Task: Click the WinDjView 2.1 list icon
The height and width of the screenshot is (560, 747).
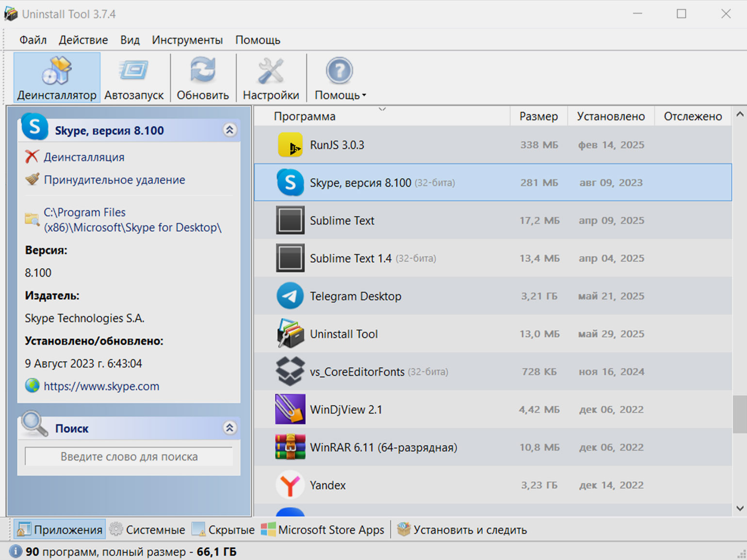Action: (x=290, y=409)
